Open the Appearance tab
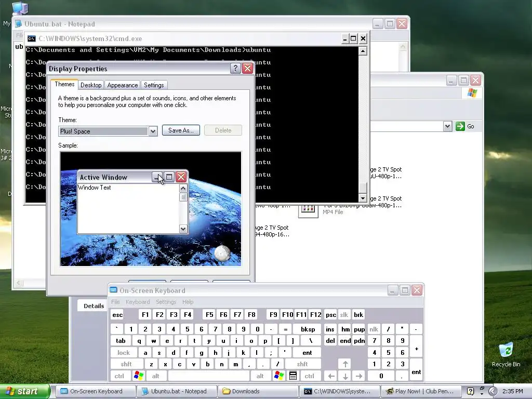This screenshot has height=399, width=532. coord(123,85)
